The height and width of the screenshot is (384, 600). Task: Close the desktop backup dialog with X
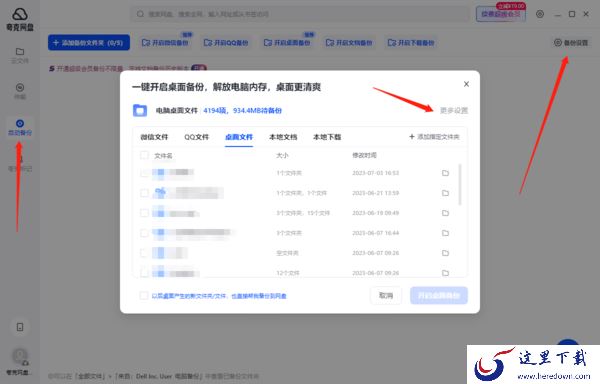click(466, 84)
